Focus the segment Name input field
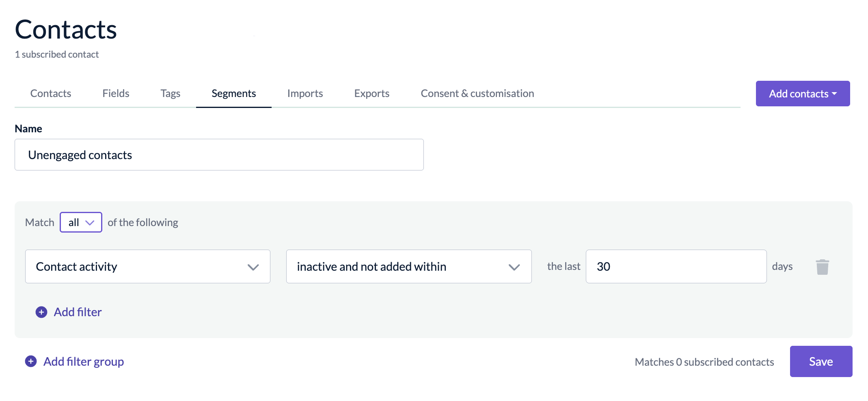The height and width of the screenshot is (401, 868). click(219, 155)
